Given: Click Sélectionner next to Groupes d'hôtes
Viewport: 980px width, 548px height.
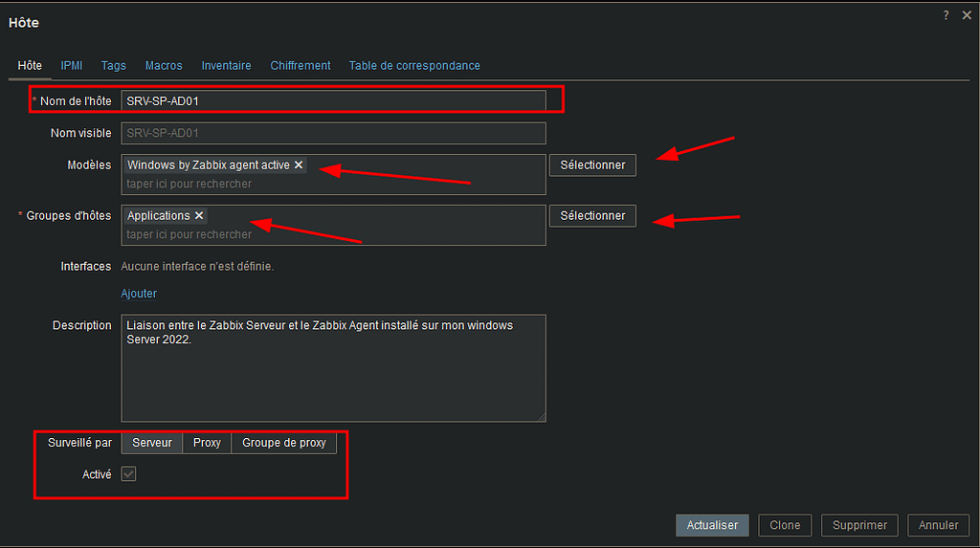Looking at the screenshot, I should point(592,216).
